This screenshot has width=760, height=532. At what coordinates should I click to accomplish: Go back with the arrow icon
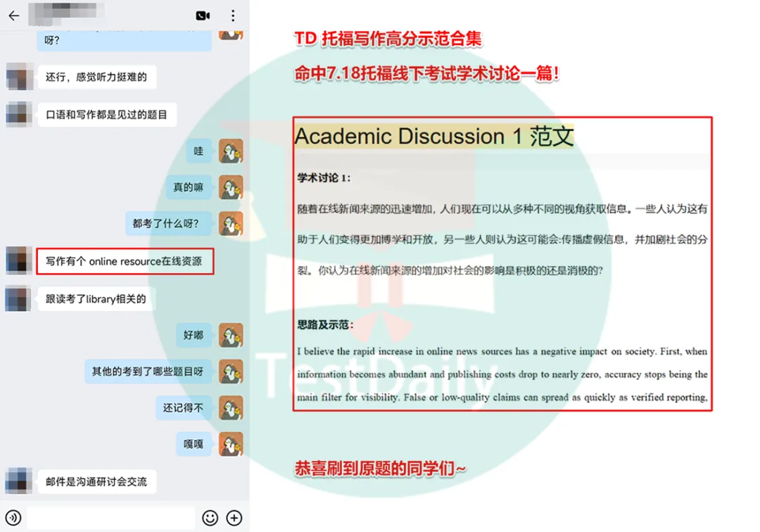click(x=13, y=15)
